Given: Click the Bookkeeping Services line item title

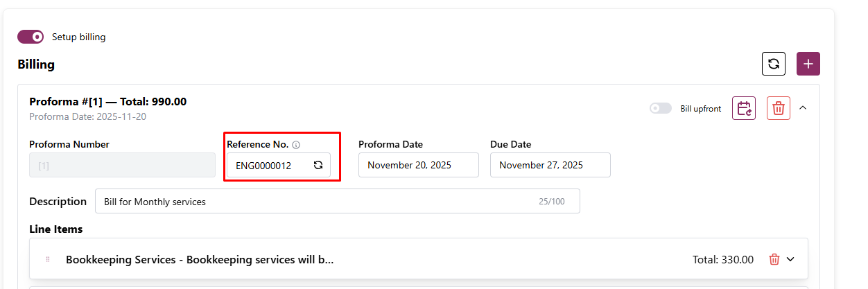Looking at the screenshot, I should click(x=200, y=260).
